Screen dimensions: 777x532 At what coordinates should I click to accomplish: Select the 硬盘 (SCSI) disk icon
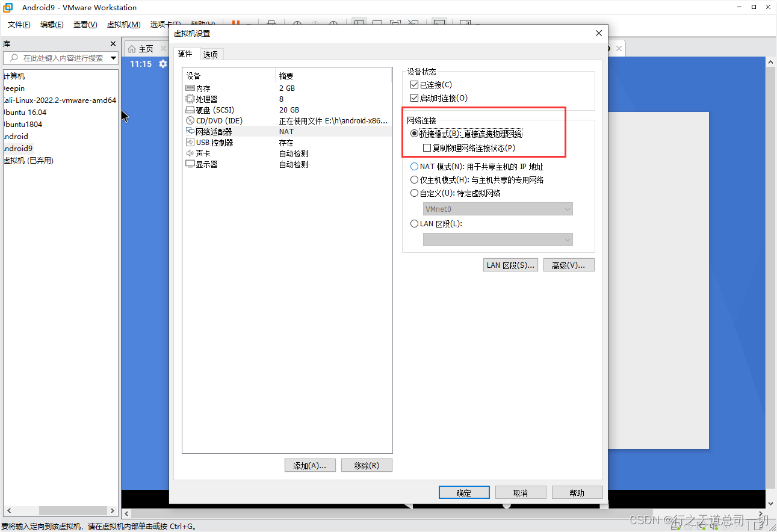click(190, 110)
